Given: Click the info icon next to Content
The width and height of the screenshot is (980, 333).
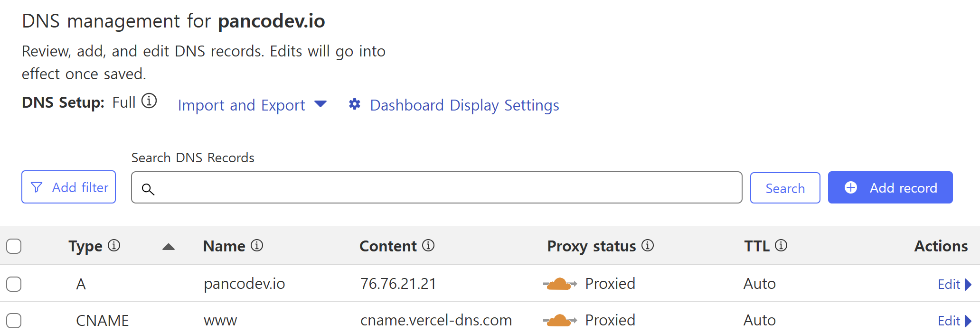Looking at the screenshot, I should click(x=428, y=245).
